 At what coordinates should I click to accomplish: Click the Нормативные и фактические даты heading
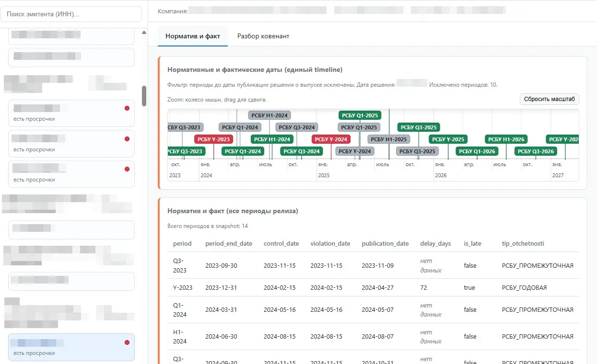pos(255,69)
